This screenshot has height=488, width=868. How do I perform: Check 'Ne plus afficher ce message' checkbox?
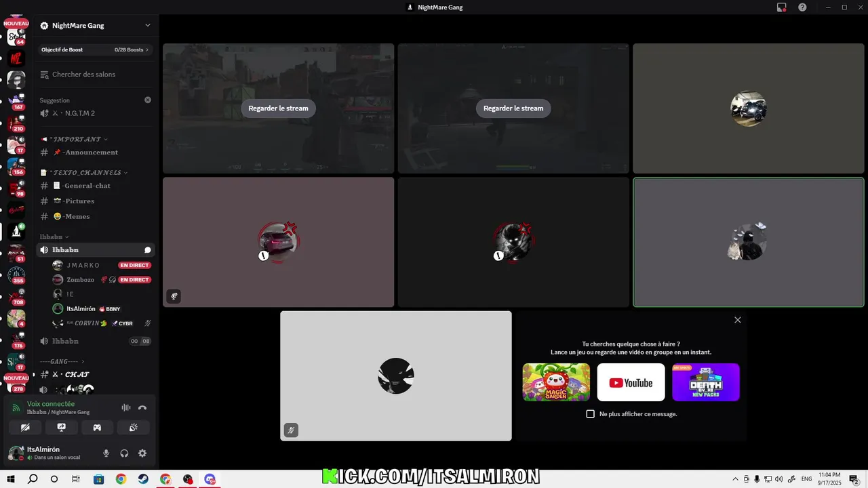(x=590, y=413)
